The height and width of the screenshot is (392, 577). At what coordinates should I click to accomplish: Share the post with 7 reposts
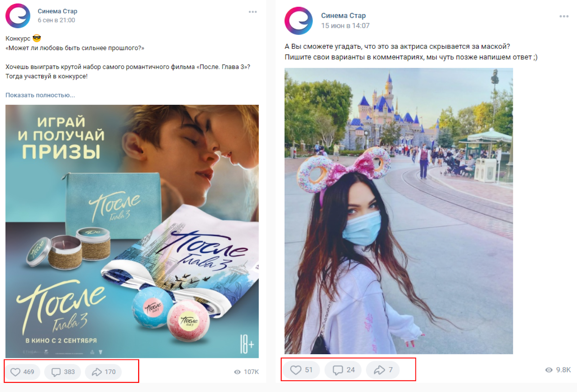(x=383, y=370)
